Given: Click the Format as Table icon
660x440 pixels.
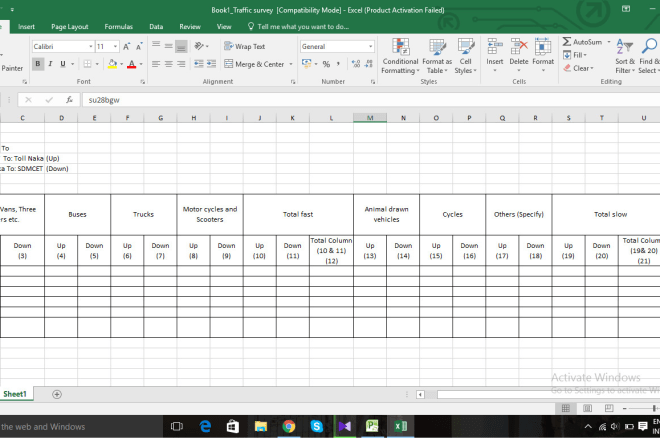Looking at the screenshot, I should pos(437,56).
